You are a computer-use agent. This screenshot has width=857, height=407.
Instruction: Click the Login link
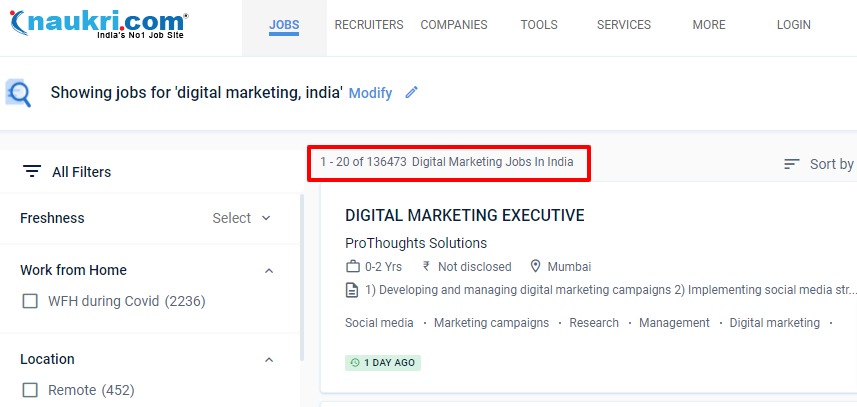click(794, 25)
